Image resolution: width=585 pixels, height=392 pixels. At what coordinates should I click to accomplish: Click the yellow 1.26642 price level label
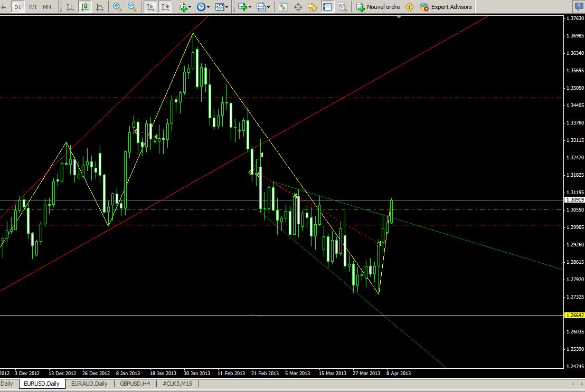(x=574, y=315)
